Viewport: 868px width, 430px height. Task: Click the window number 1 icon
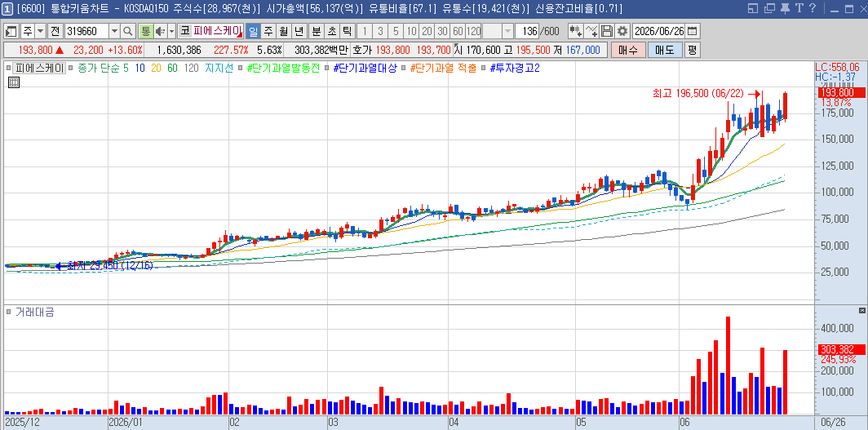point(7,8)
